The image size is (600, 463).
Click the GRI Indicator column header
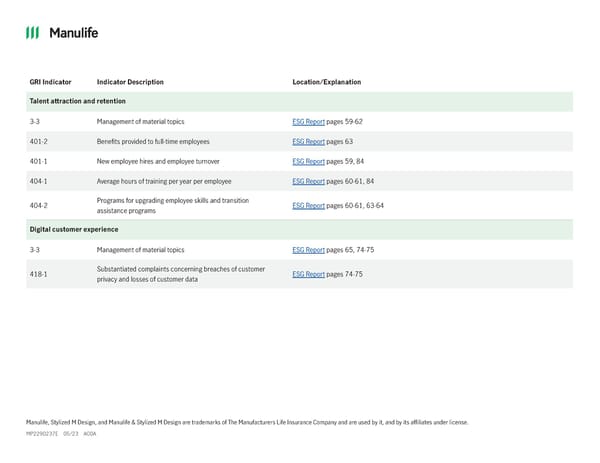[50, 82]
